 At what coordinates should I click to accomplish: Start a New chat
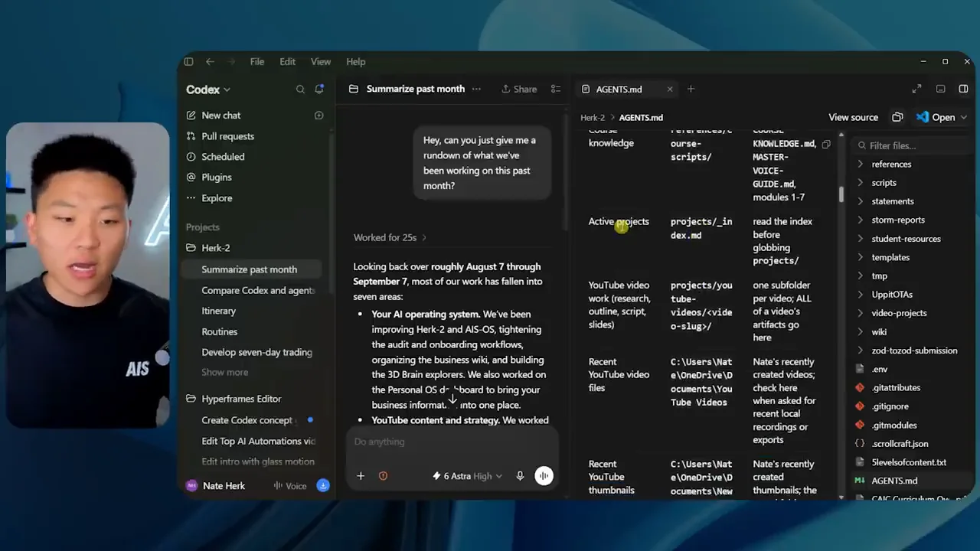[x=220, y=116]
